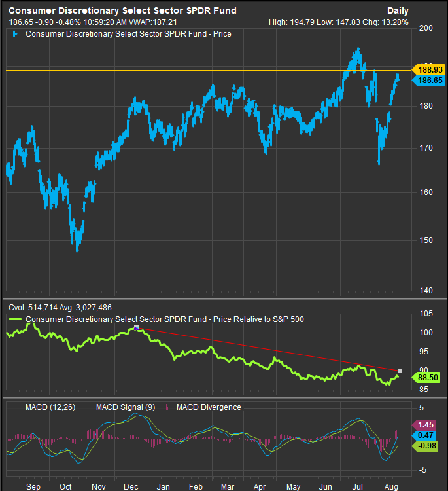Click the blue 186.65 current price tag

(x=428, y=81)
